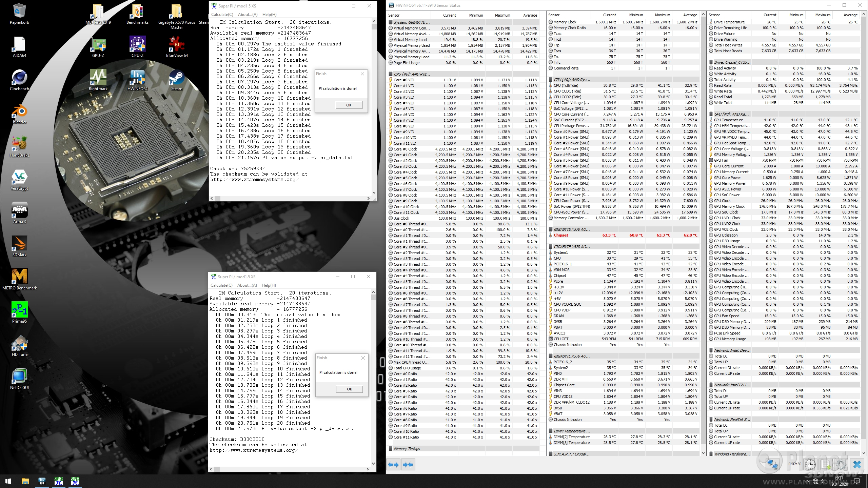This screenshot has width=868, height=488.
Task: Select the Steam desktop icon
Action: [177, 80]
